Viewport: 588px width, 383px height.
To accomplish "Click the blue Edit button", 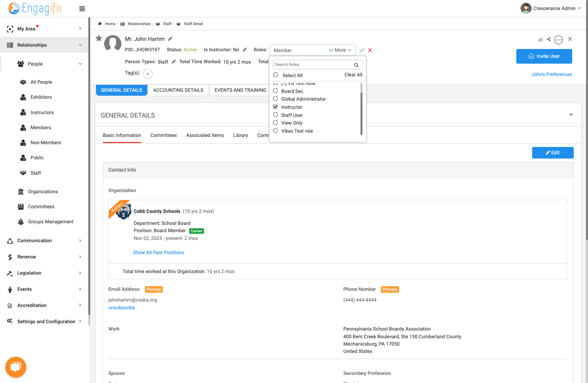I will [553, 153].
